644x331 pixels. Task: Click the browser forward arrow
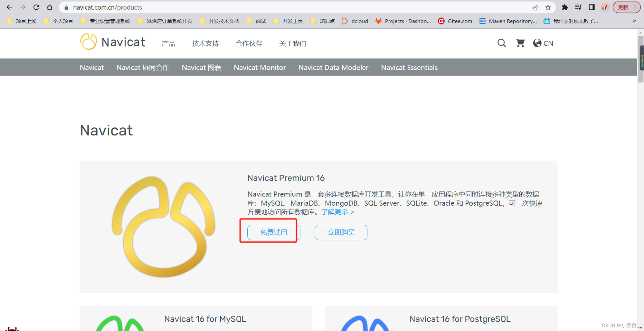click(23, 7)
